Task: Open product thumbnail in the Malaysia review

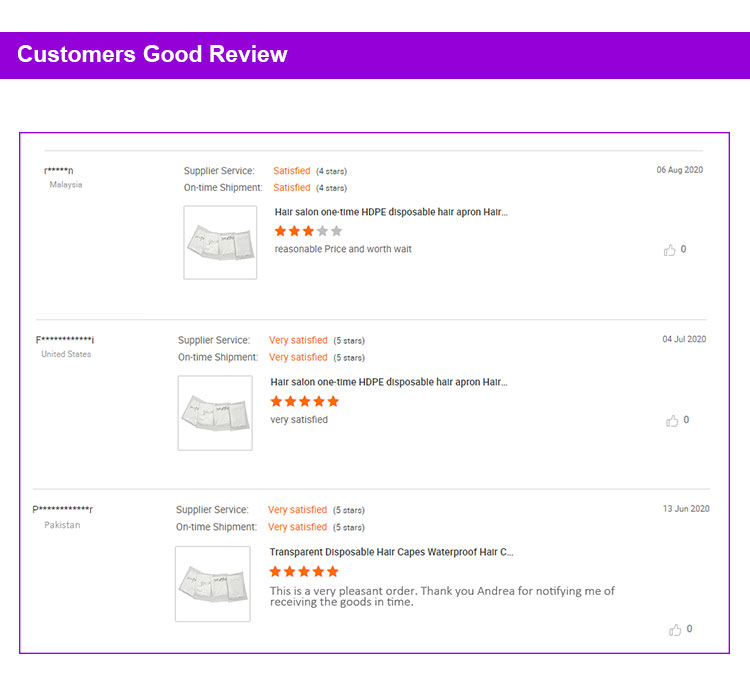Action: [x=220, y=242]
